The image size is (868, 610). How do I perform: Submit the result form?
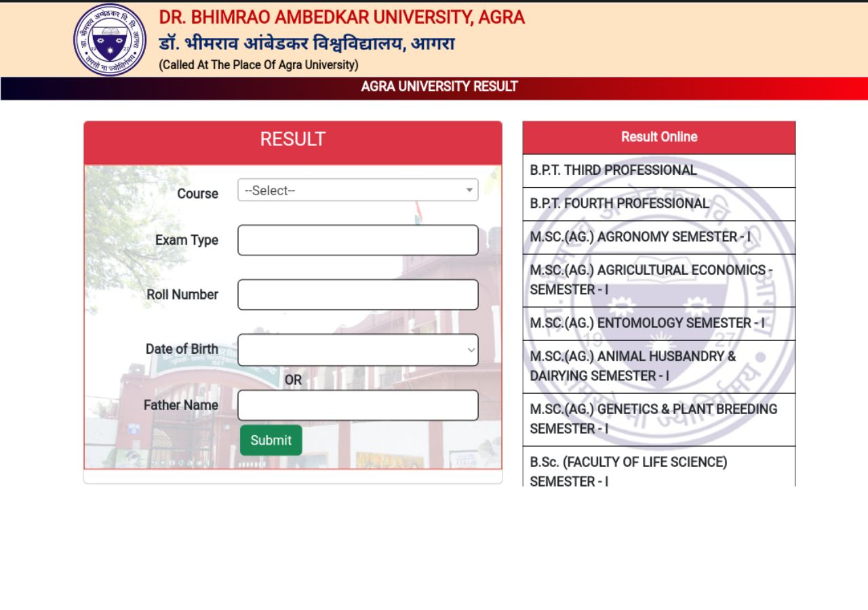(x=271, y=440)
